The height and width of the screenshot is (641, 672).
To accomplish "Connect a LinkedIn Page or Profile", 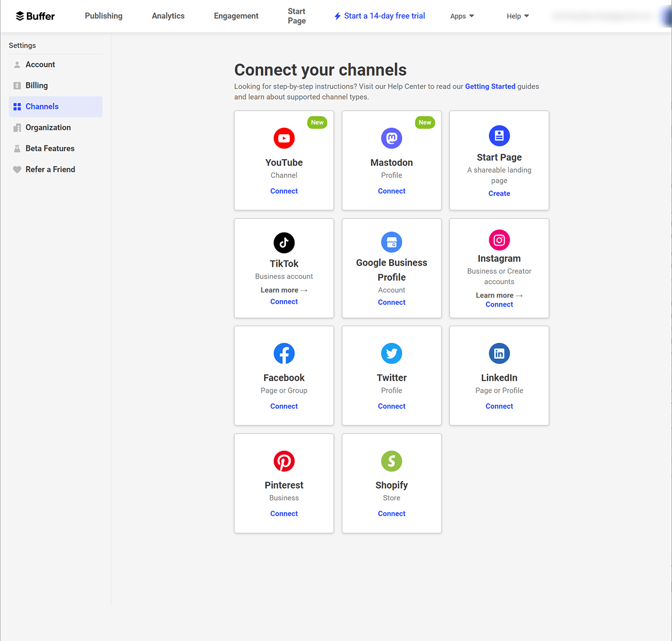I will [499, 406].
